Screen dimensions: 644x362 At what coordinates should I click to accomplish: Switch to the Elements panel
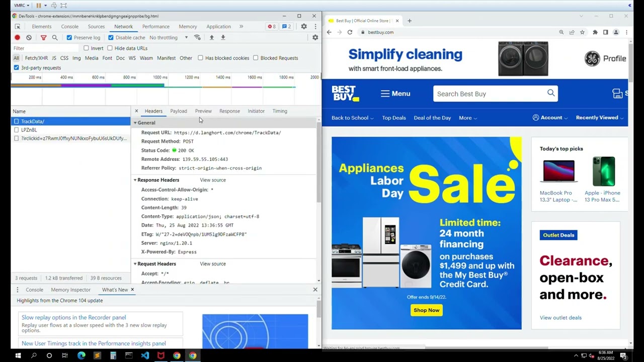42,27
